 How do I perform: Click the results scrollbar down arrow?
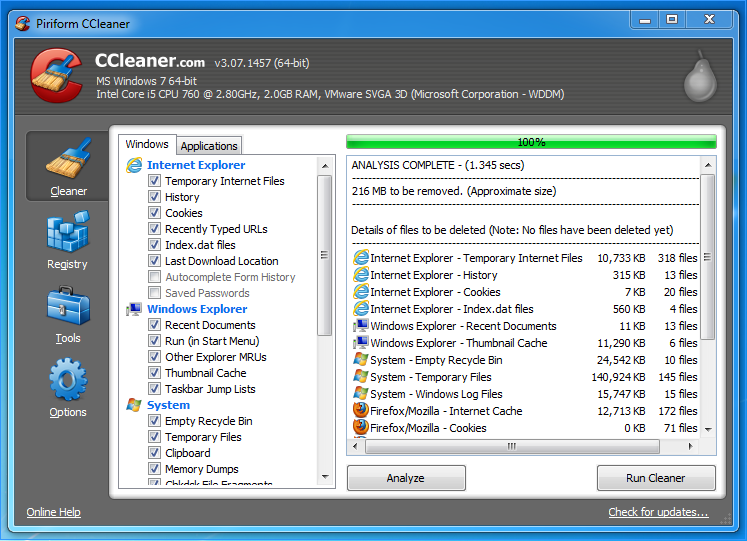click(708, 429)
